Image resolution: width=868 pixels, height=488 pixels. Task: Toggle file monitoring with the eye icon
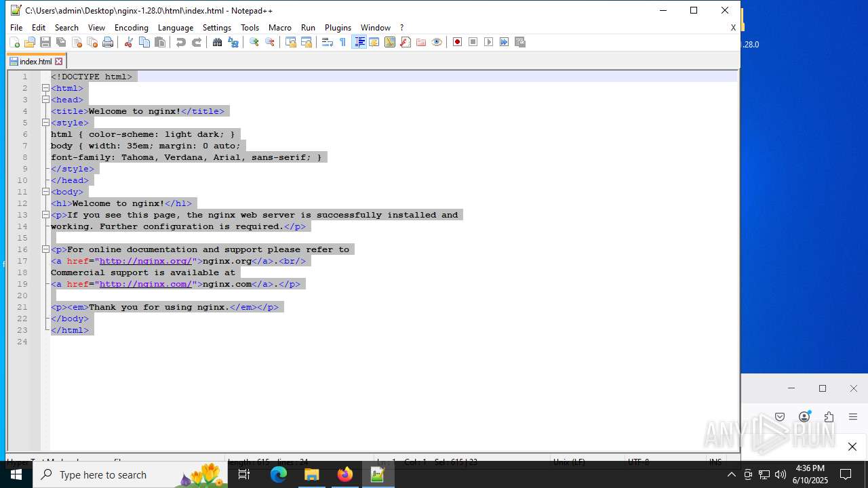[x=437, y=42]
